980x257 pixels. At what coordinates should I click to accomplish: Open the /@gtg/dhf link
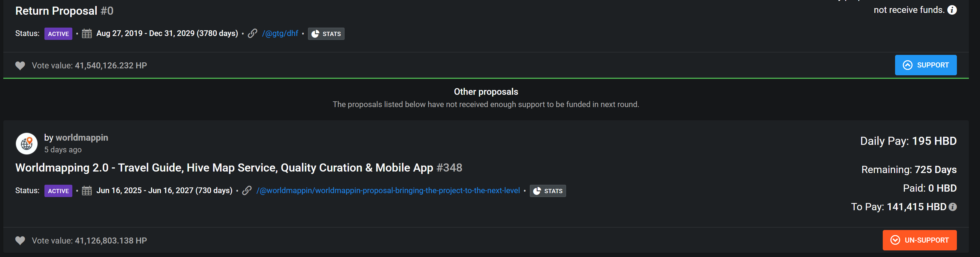(280, 34)
